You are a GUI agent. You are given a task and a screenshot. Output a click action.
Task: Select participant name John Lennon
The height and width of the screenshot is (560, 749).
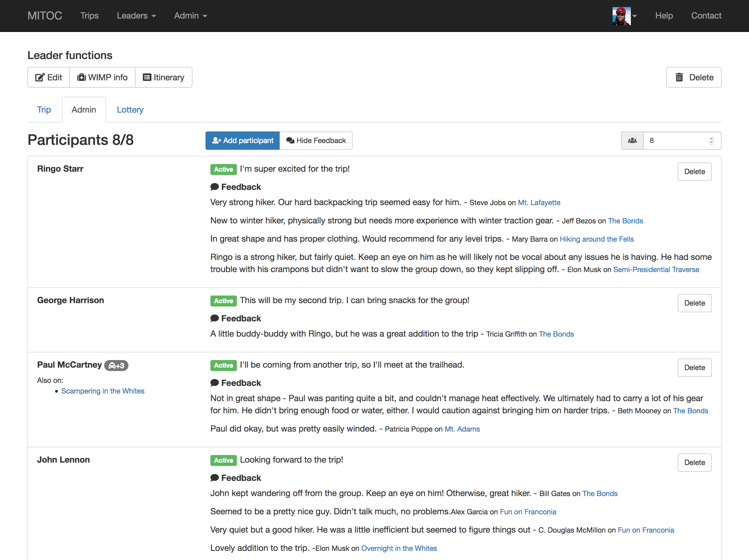63,460
